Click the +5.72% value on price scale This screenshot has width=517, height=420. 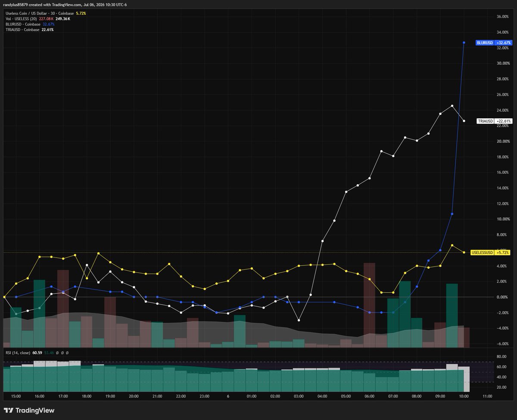point(502,253)
